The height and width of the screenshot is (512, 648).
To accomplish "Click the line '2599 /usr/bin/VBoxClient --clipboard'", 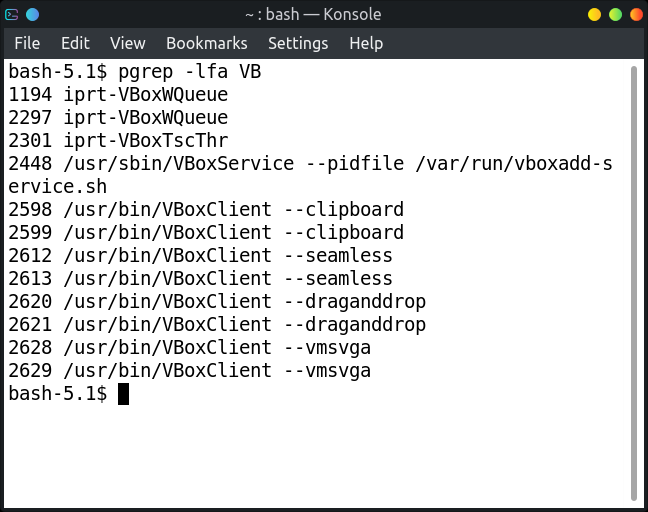I will [206, 233].
